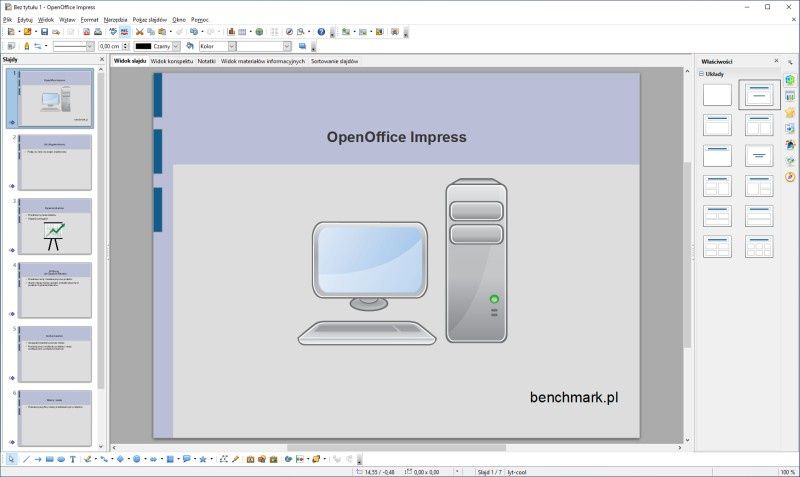Click the Cut scissors icon

coord(139,32)
